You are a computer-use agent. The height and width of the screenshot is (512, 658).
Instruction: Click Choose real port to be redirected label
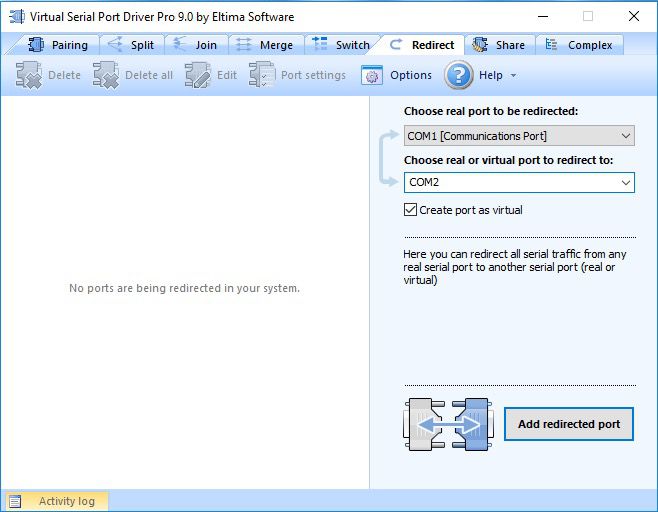pos(491,111)
